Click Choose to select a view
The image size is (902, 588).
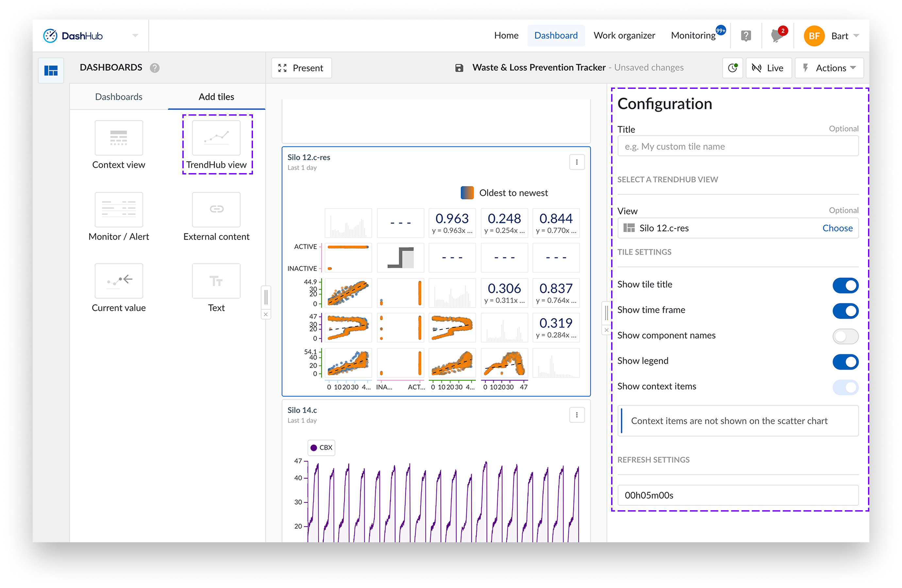pyautogui.click(x=837, y=228)
